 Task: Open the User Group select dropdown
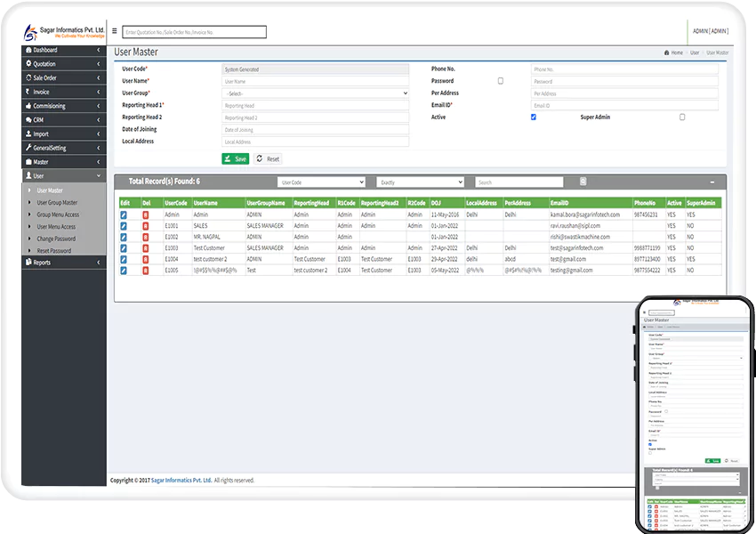coord(316,93)
